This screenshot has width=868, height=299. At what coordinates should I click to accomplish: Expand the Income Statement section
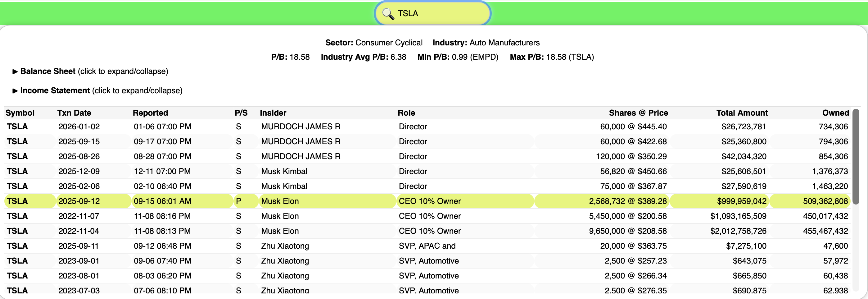97,90
